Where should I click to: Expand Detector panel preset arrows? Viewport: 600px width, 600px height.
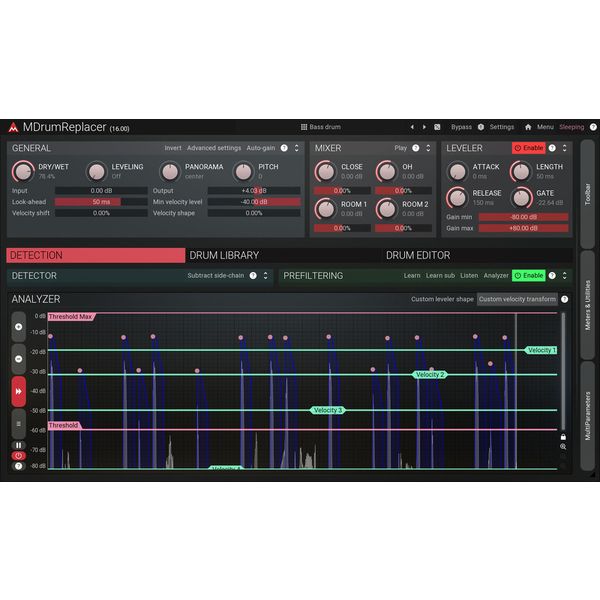[x=266, y=276]
